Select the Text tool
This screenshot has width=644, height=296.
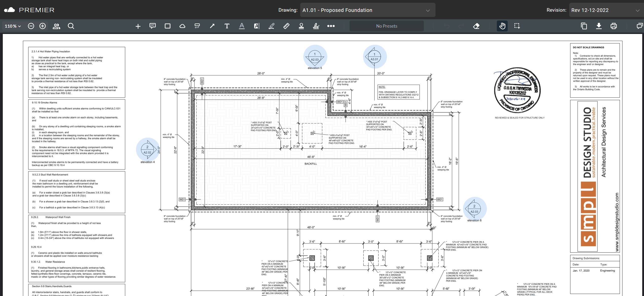tap(227, 26)
